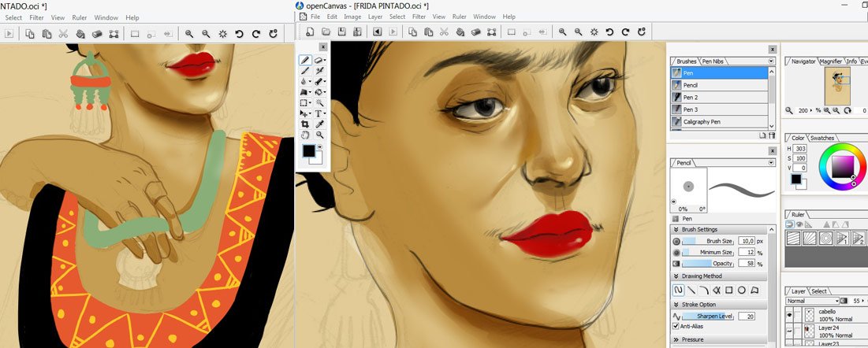Choose the Gradient tool in the toolbox
This screenshot has width=868, height=348.
click(x=304, y=92)
